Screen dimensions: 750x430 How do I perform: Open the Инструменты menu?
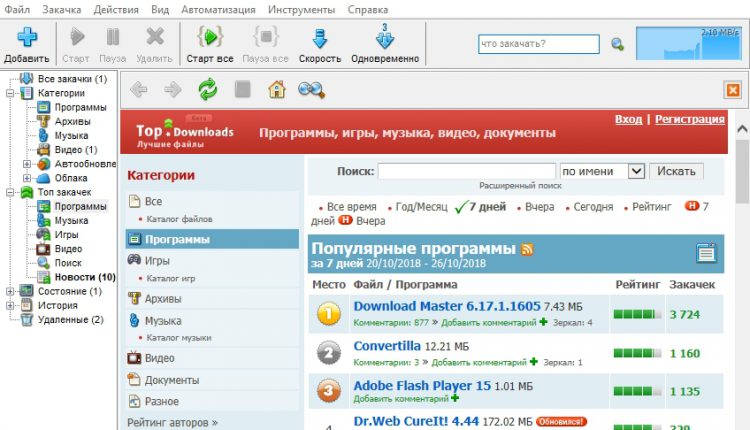pyautogui.click(x=301, y=10)
